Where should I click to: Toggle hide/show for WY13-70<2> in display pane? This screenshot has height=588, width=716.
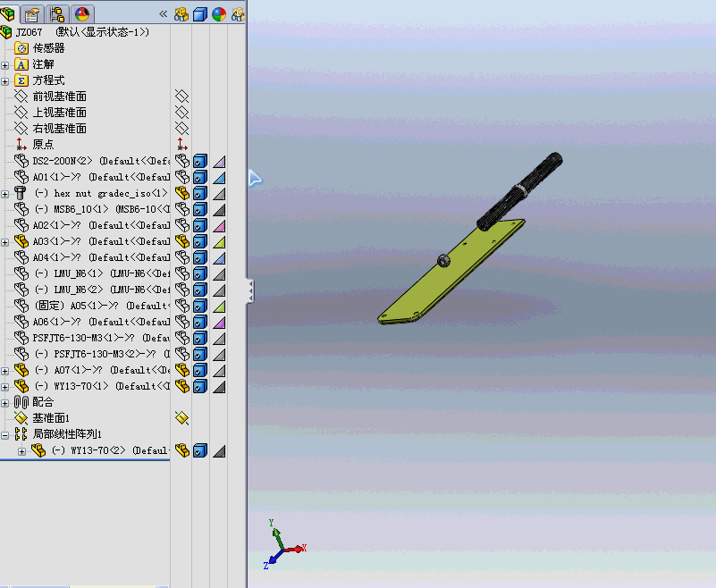tap(181, 450)
